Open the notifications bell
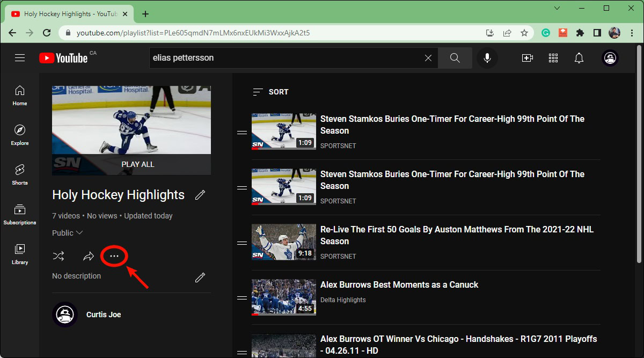The height and width of the screenshot is (358, 644). coord(579,58)
